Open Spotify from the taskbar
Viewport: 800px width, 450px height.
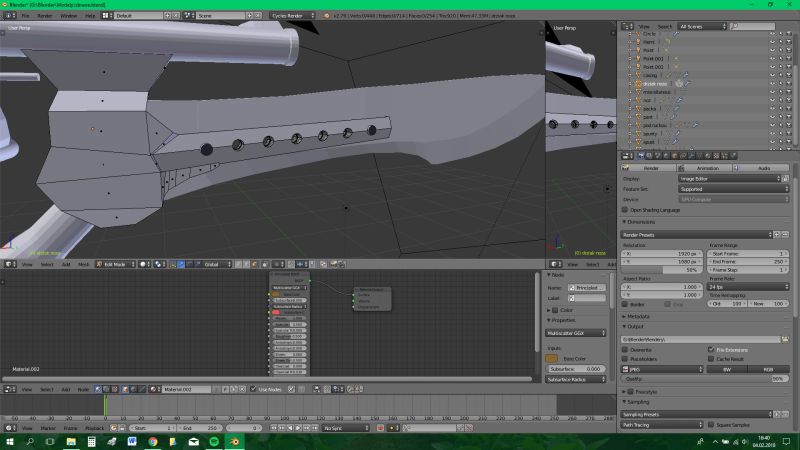coord(214,442)
